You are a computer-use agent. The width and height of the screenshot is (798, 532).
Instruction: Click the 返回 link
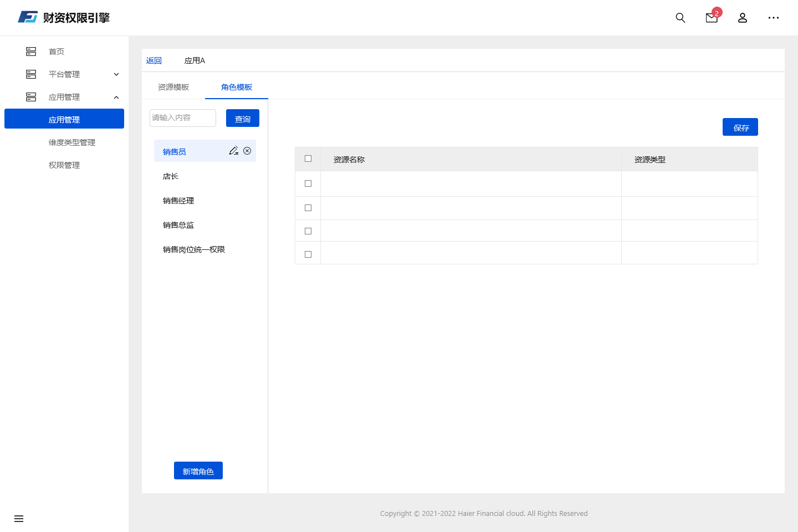click(154, 60)
